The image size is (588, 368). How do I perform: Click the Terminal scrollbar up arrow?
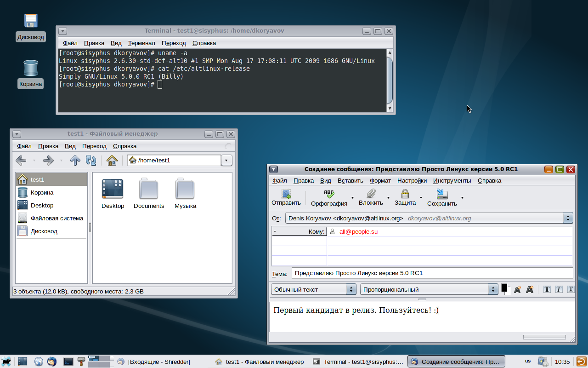[x=390, y=52]
